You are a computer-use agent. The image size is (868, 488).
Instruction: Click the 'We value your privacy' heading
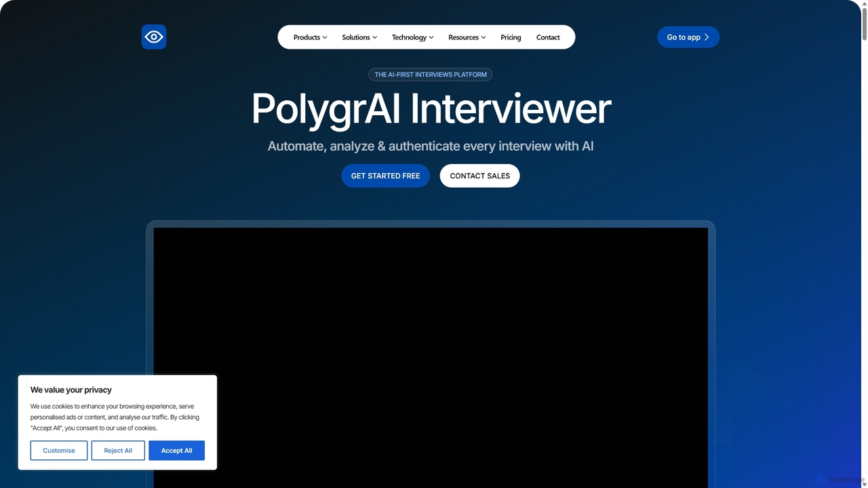point(71,390)
